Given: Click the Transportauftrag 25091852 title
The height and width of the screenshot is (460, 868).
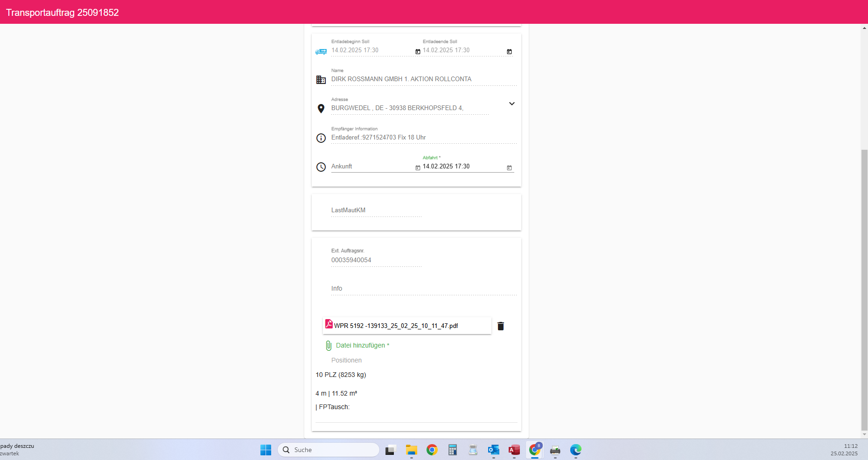Looking at the screenshot, I should tap(63, 13).
